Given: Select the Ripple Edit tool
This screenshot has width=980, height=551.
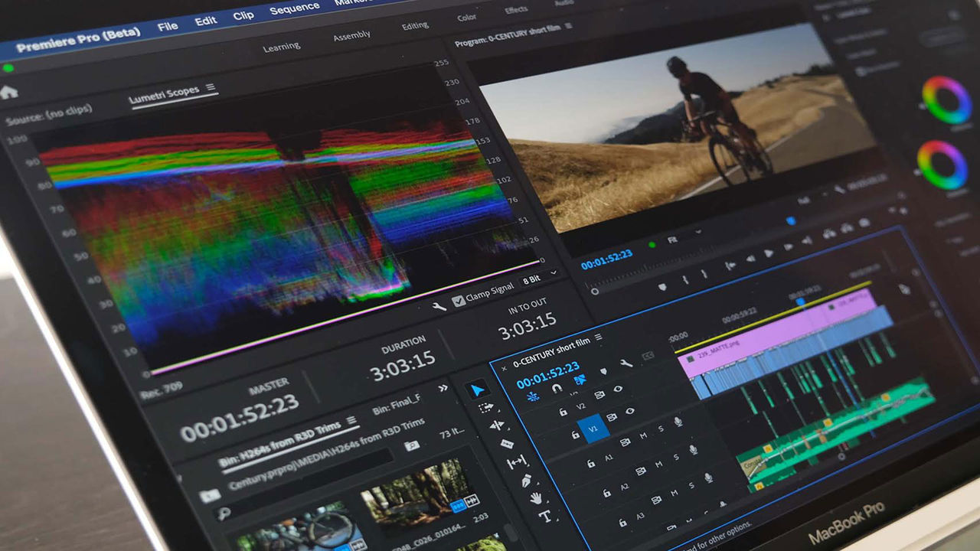Looking at the screenshot, I should tap(496, 425).
